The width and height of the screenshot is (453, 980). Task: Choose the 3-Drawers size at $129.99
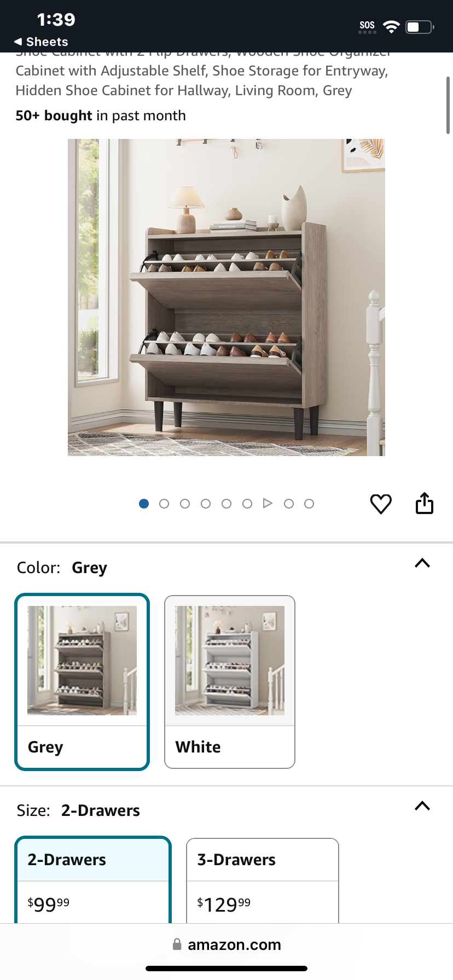point(263,880)
